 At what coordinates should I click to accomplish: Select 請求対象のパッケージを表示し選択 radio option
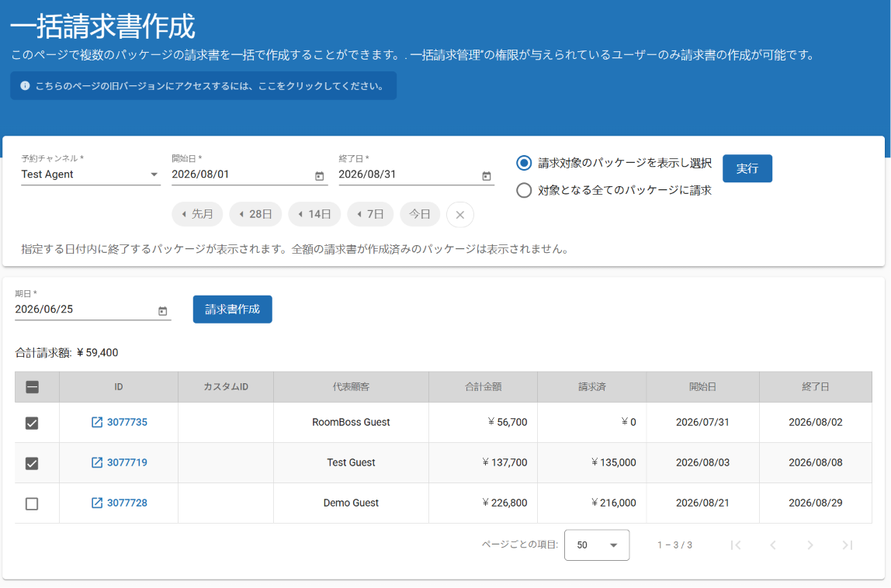pos(524,163)
